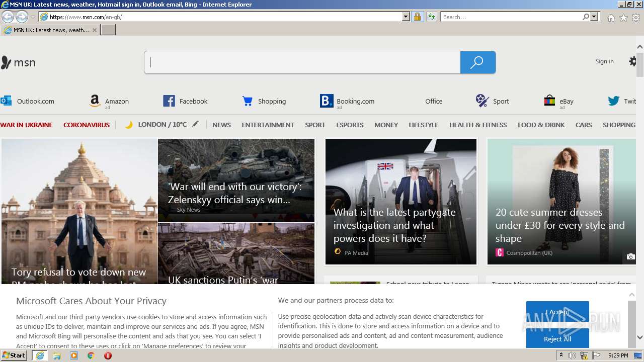Open the Facebook shortcut
Screen dimensions: 644x362
tap(185, 101)
